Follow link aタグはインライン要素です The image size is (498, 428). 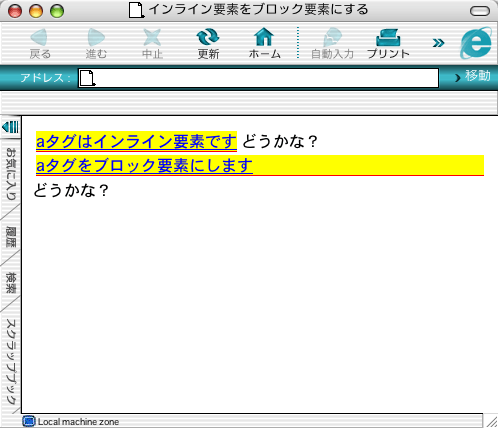136,141
